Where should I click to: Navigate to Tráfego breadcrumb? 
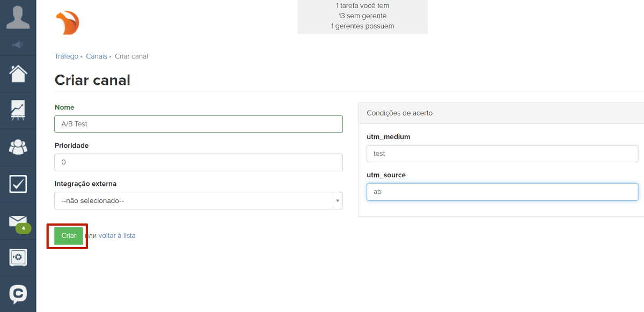tap(66, 56)
